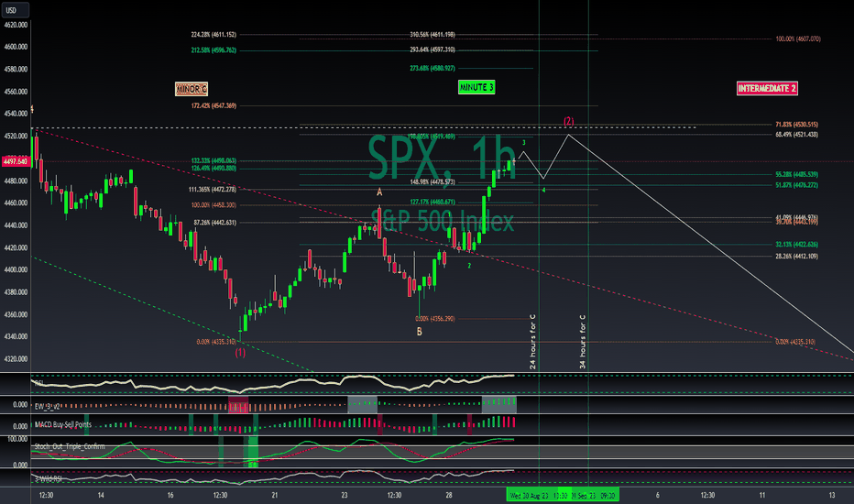This screenshot has width=854, height=504.
Task: Click the 100.00% (4458.300) Fibonacci label
Action: [x=213, y=205]
